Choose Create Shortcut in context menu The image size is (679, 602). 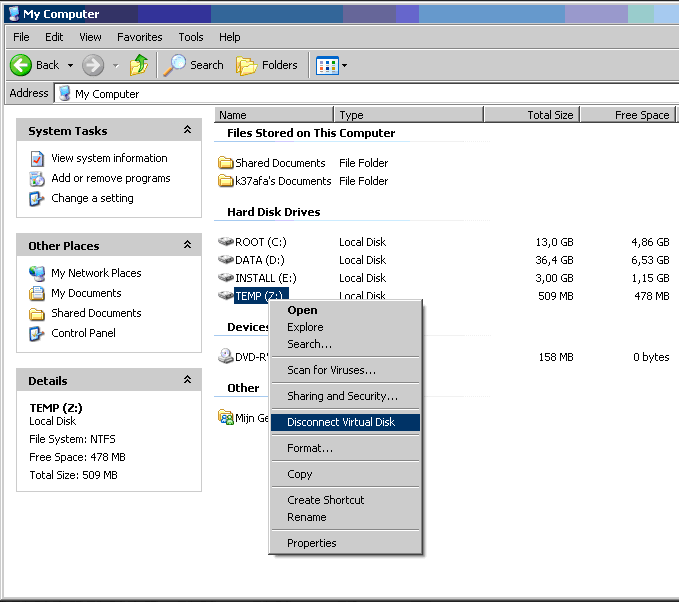(x=345, y=500)
